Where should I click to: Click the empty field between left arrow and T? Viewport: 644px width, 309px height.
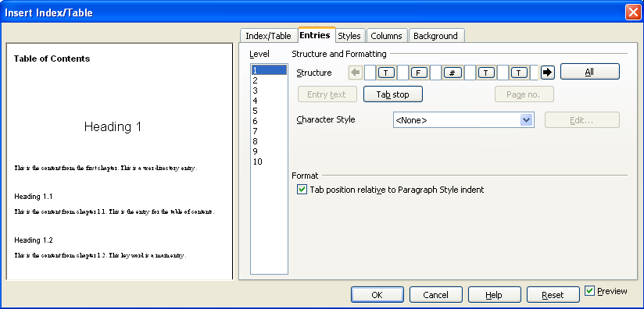[x=370, y=73]
